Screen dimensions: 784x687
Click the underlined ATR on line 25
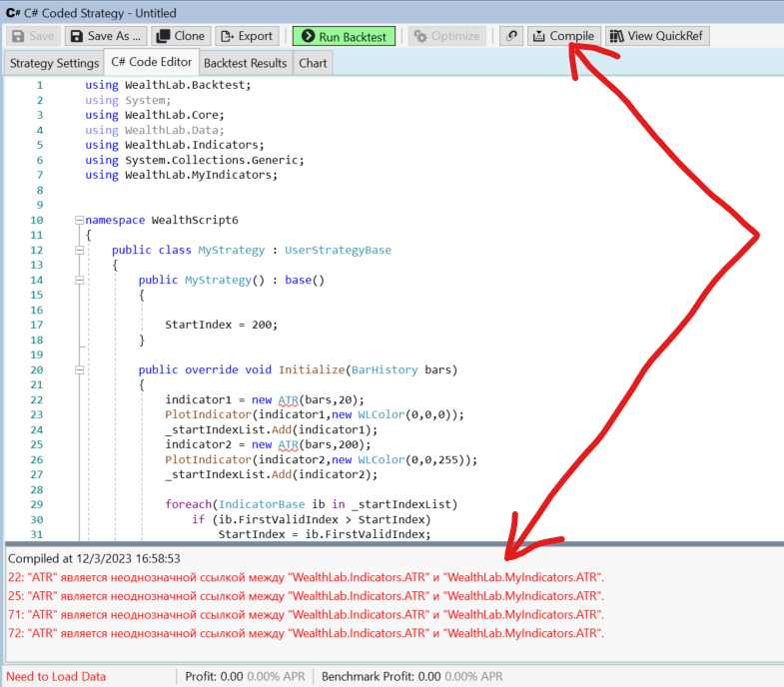(x=289, y=444)
